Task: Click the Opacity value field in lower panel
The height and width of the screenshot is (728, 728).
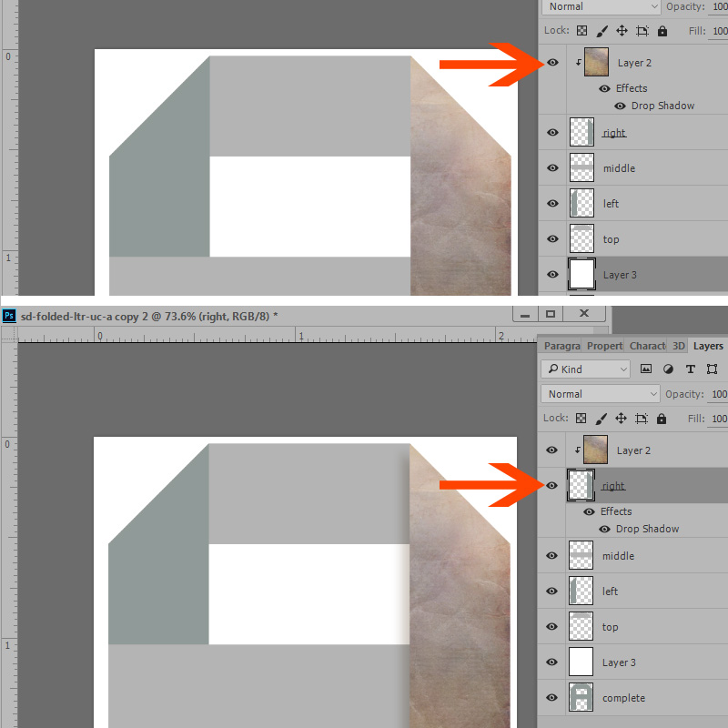Action: click(719, 394)
